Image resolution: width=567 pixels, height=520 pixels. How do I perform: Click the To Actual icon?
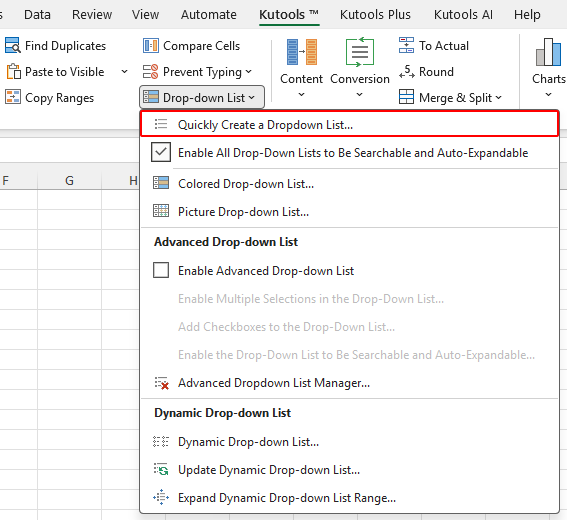pyautogui.click(x=406, y=46)
